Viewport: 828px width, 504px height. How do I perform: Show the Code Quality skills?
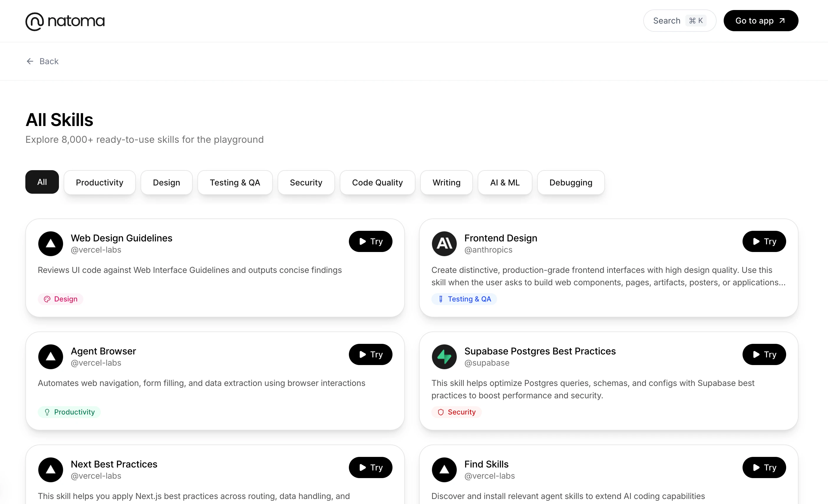377,182
